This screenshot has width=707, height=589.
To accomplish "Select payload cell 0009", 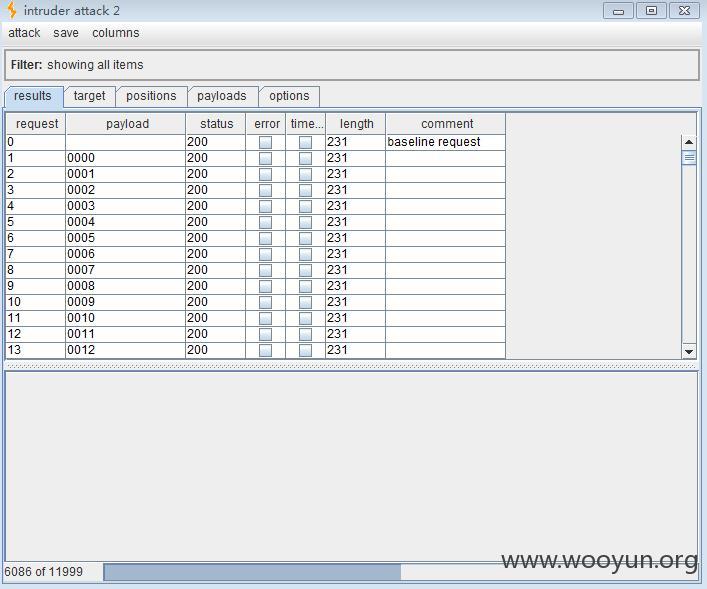I will pos(125,302).
